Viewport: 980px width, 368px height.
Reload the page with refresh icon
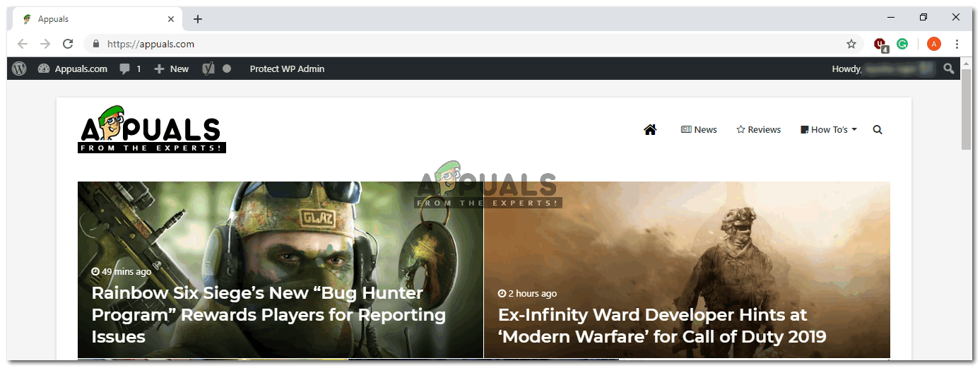pyautogui.click(x=68, y=44)
